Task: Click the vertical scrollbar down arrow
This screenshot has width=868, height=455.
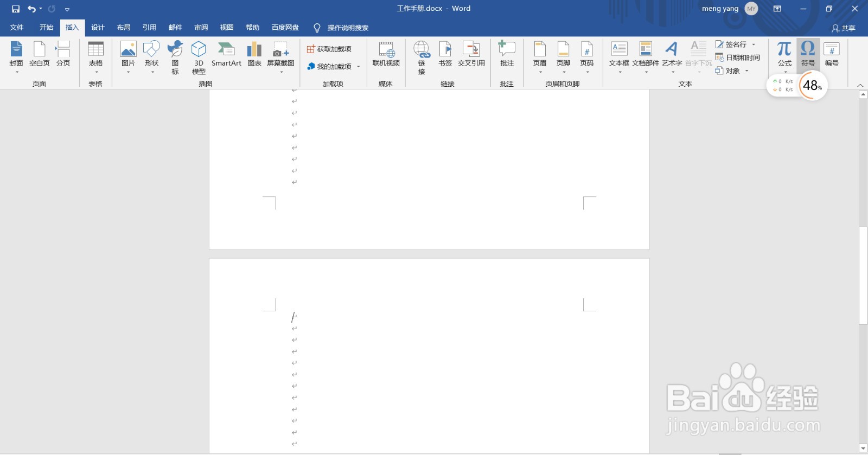Action: pos(863,448)
